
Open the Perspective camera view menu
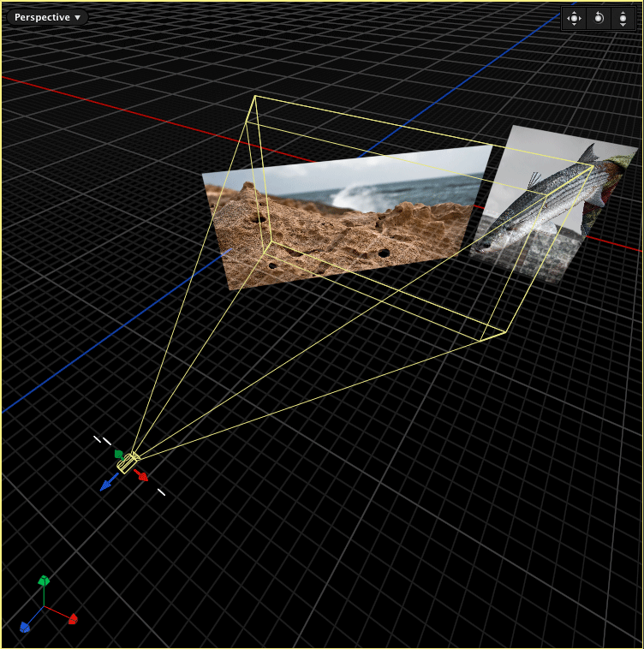(47, 17)
